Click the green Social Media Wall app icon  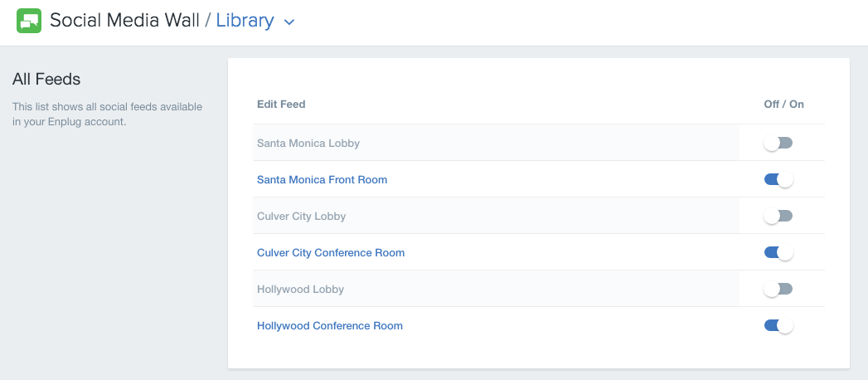click(x=29, y=21)
